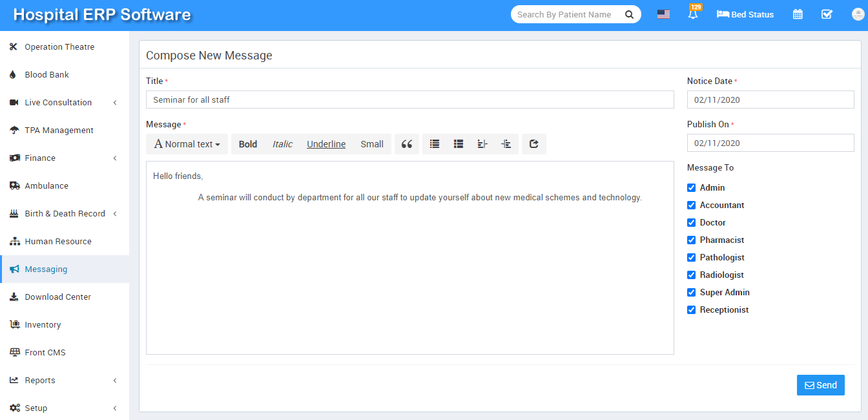Toggle the Doctor recipient checkbox
The height and width of the screenshot is (420, 868).
coord(692,222)
